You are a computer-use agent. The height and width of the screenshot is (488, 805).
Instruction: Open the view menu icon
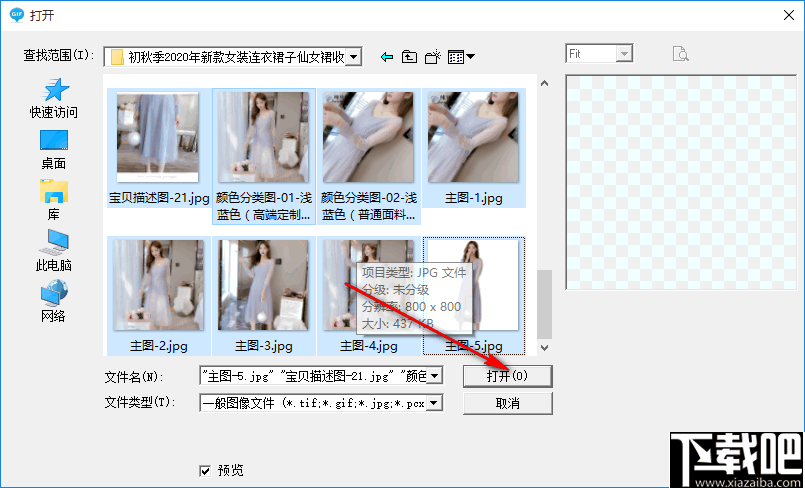pyautogui.click(x=461, y=57)
